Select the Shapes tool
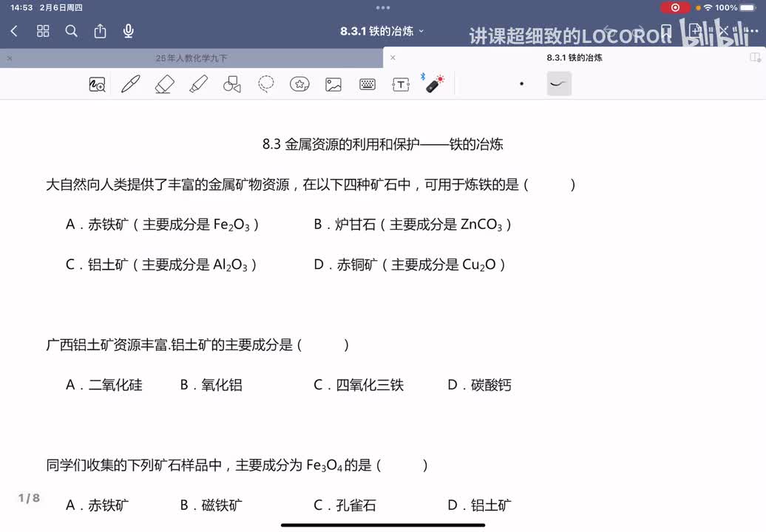This screenshot has height=532, width=766. point(232,84)
